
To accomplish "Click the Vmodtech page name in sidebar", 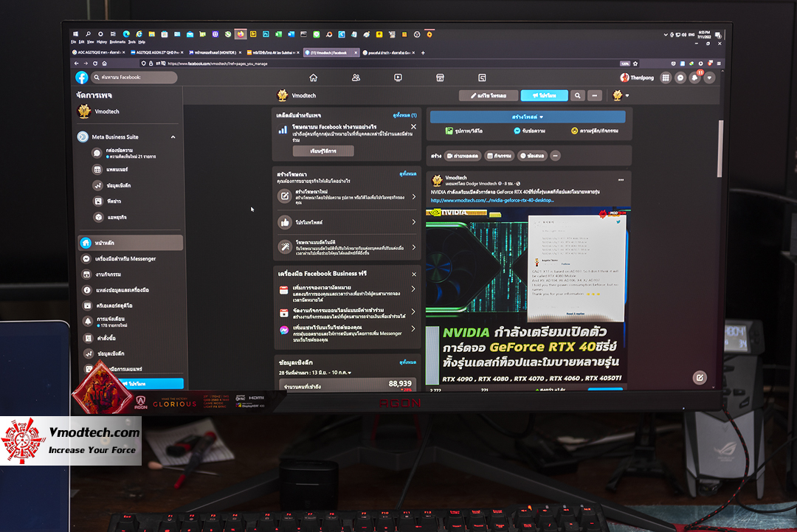I will [107, 111].
